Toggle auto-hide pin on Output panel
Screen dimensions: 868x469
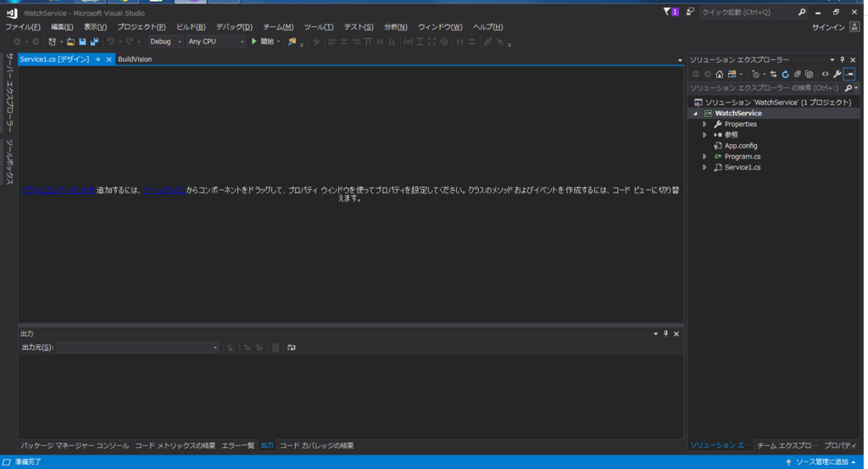pyautogui.click(x=666, y=334)
